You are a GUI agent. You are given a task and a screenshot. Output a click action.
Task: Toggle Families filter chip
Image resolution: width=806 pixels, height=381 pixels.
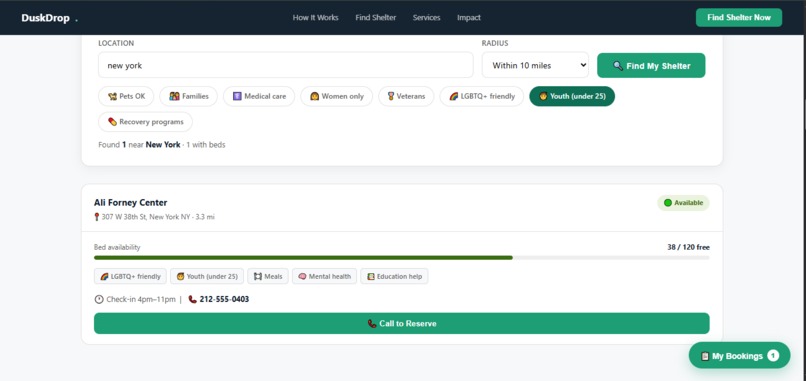click(x=189, y=96)
